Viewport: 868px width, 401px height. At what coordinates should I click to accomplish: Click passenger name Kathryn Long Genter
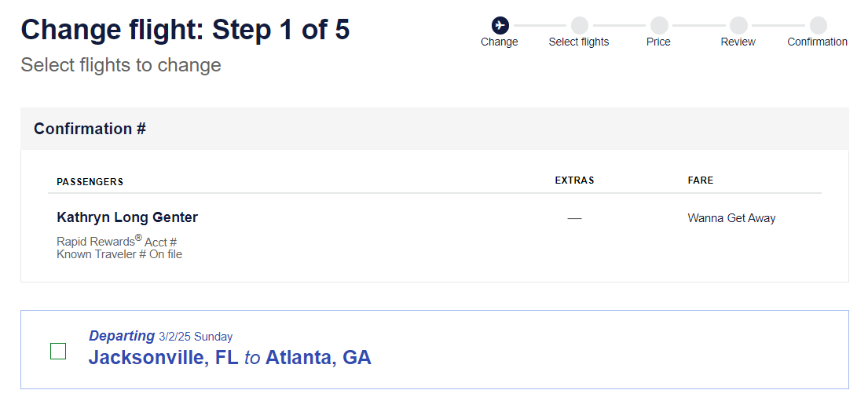click(x=127, y=217)
